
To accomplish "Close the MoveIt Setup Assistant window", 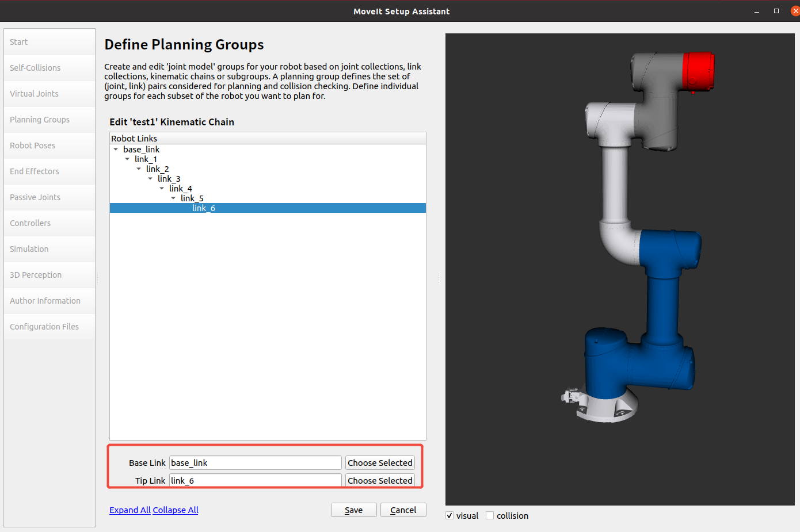I will [x=795, y=12].
